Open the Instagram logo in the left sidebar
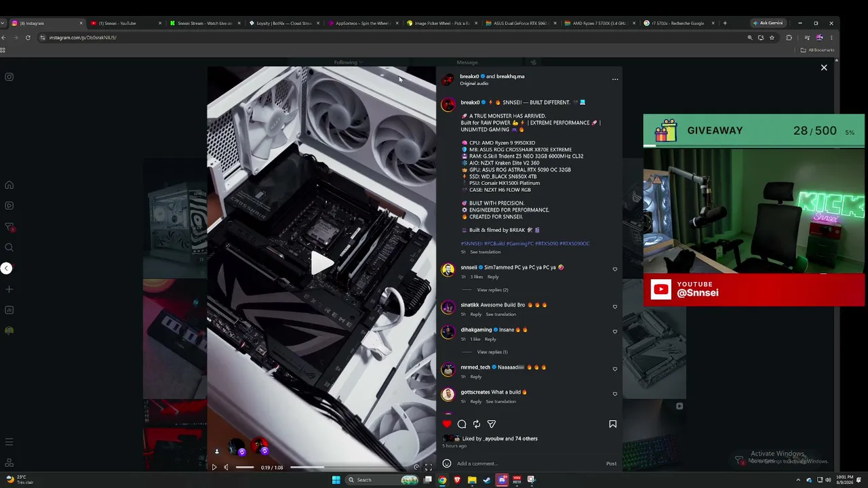This screenshot has height=488, width=868. 9,77
